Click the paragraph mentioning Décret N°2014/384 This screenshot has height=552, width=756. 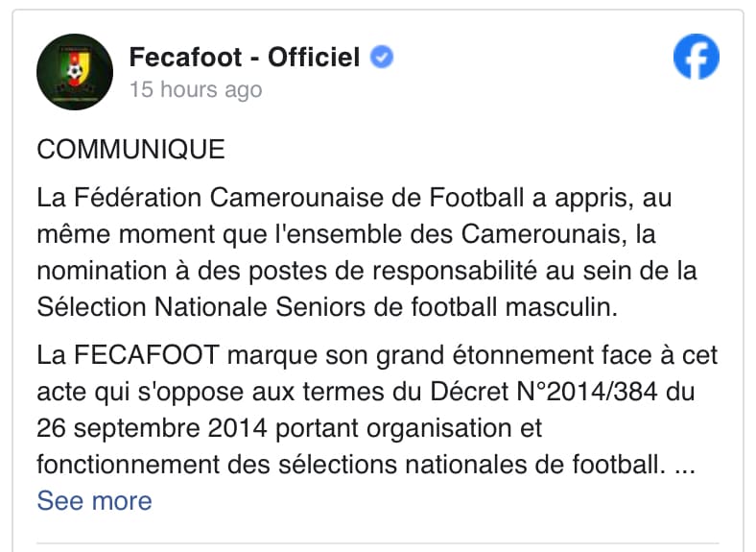click(x=377, y=410)
